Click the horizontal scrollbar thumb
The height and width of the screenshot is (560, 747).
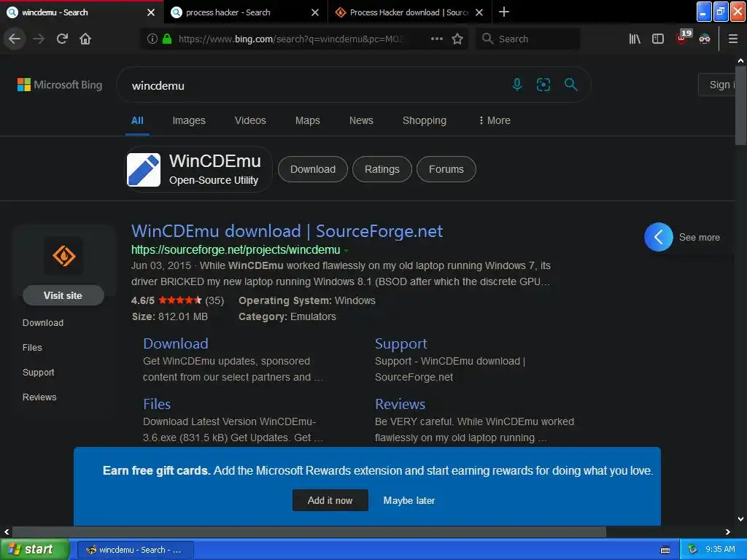point(309,532)
